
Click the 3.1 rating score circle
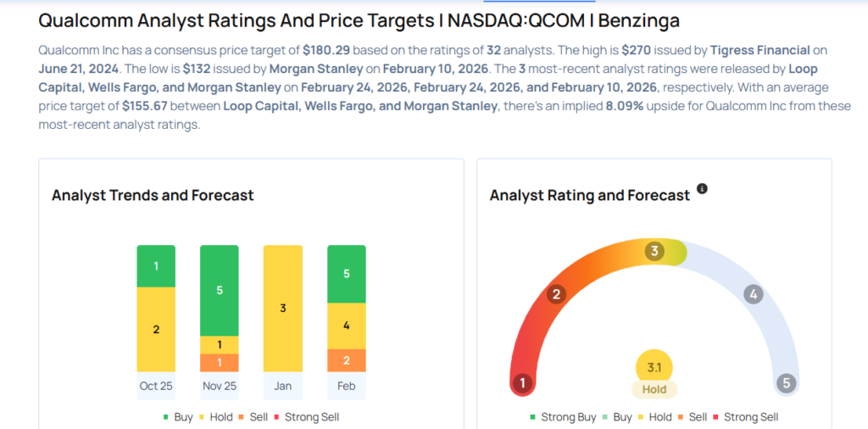click(x=654, y=366)
